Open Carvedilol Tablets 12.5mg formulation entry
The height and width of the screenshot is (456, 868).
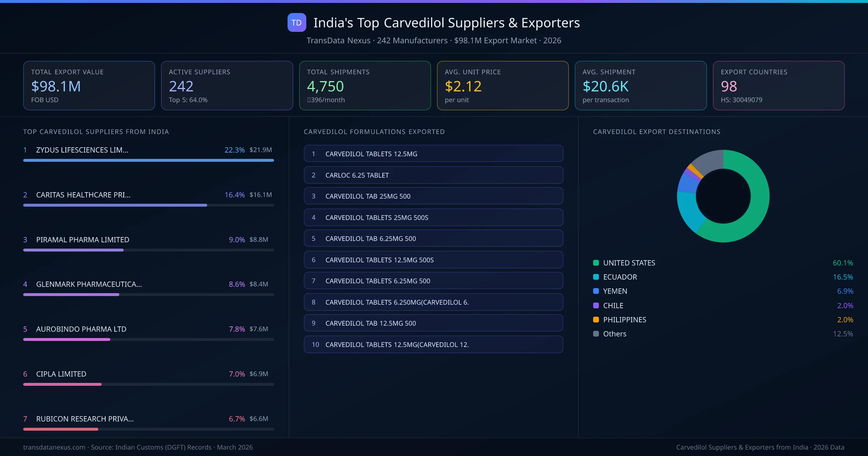coord(433,153)
